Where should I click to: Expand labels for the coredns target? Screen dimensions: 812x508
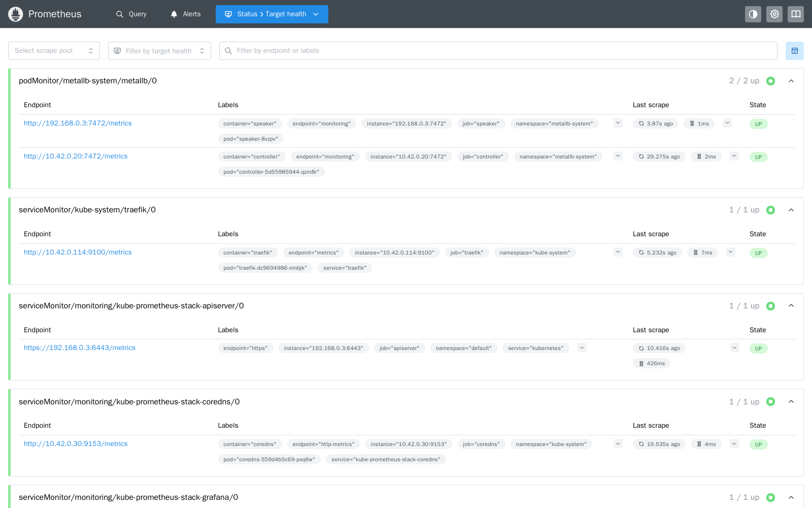point(618,443)
